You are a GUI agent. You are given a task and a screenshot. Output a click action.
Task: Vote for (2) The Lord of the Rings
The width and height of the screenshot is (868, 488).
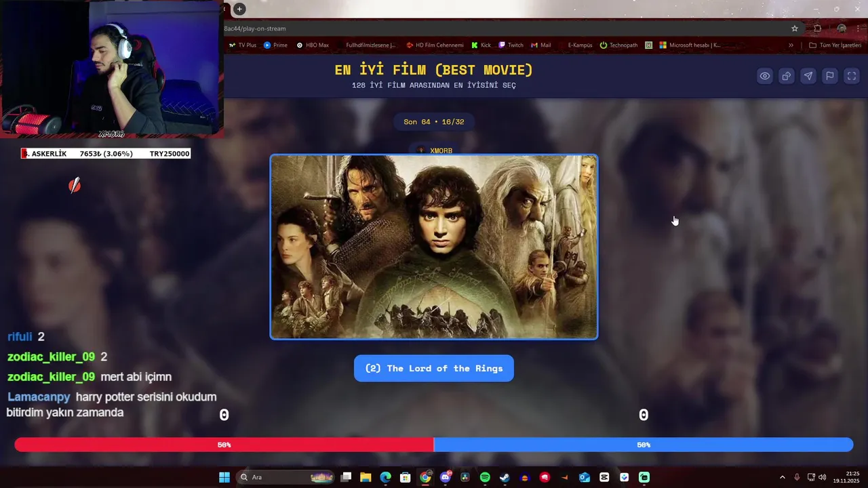coord(434,368)
